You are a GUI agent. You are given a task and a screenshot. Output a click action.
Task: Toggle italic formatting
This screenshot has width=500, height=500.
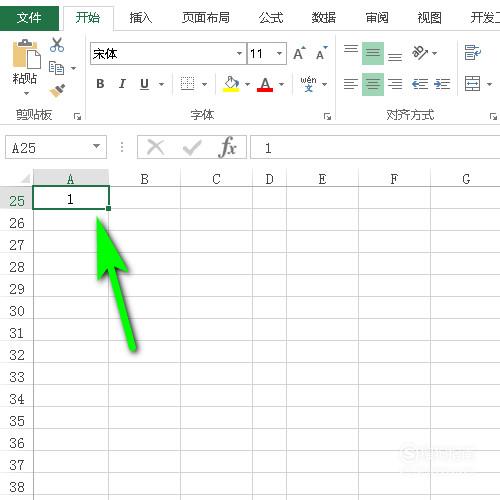pos(122,84)
